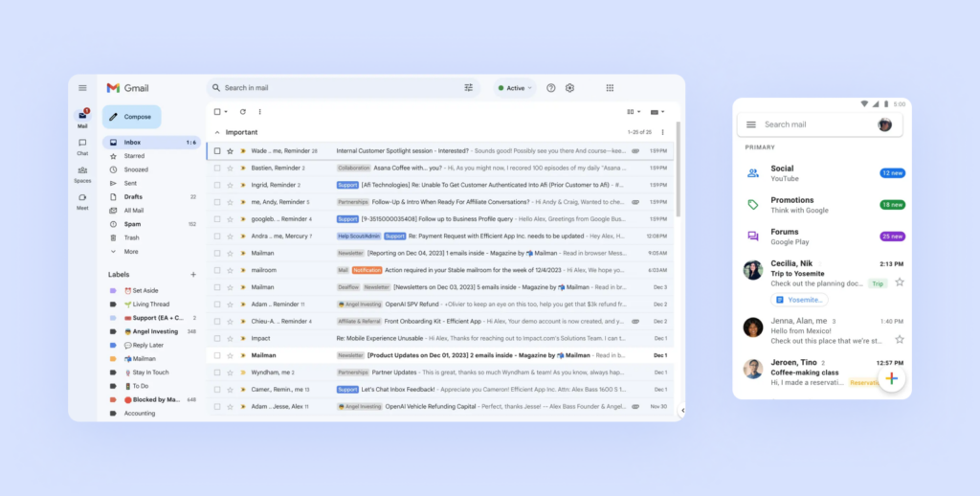Star the Trip to Yosemite email on mobile
This screenshot has width=980, height=496.
[899, 282]
